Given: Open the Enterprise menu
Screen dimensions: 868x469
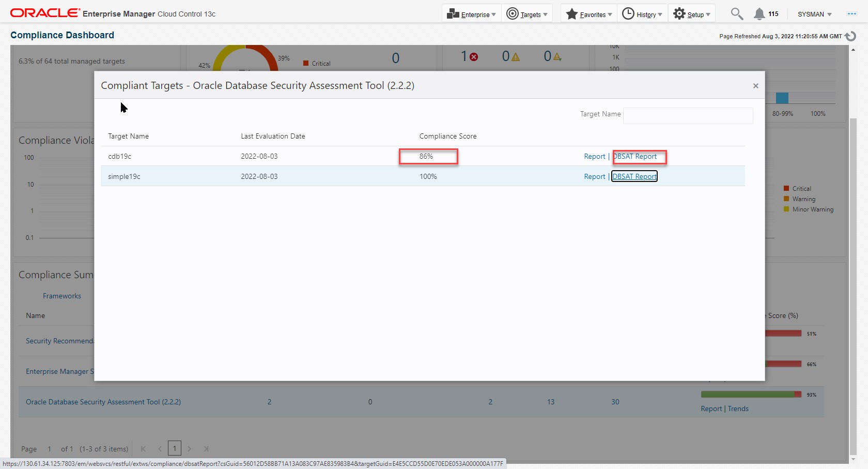Looking at the screenshot, I should click(x=471, y=14).
